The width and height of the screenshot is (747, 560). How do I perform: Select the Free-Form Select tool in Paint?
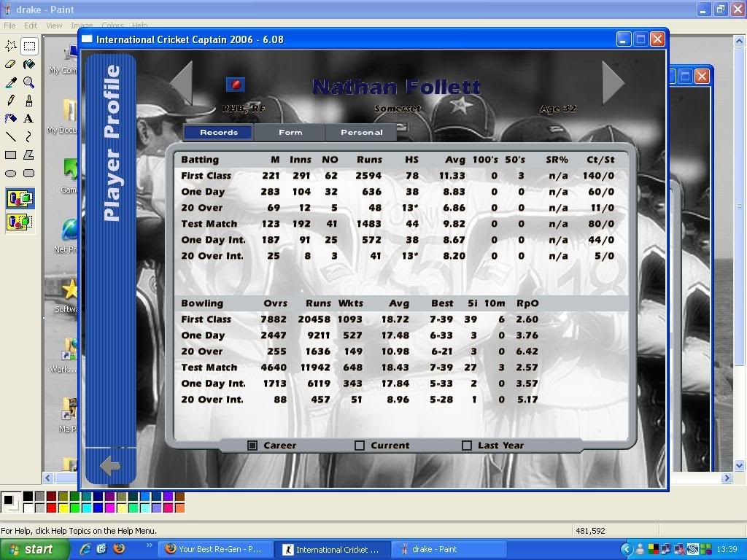click(x=11, y=46)
